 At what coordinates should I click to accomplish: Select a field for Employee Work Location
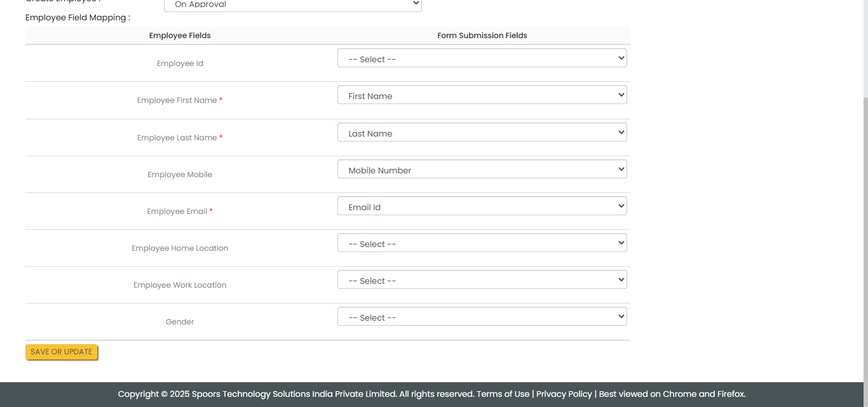(482, 280)
